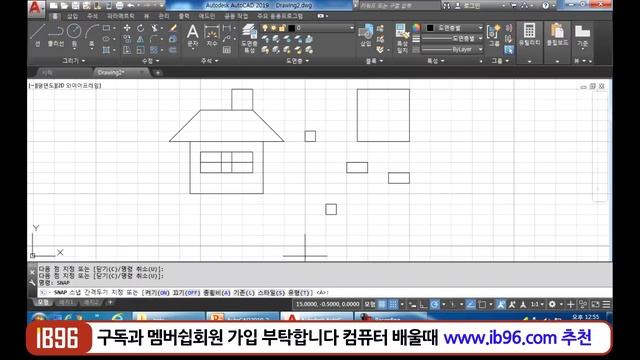Expand the 블록 (Block) panel
The image size is (640, 360).
pos(374,60)
